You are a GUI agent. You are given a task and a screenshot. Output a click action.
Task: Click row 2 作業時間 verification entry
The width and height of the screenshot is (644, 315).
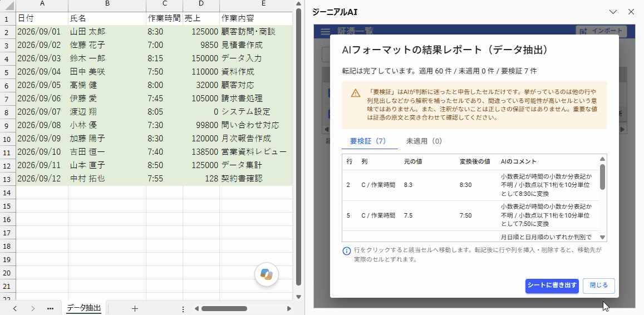pyautogui.click(x=470, y=185)
